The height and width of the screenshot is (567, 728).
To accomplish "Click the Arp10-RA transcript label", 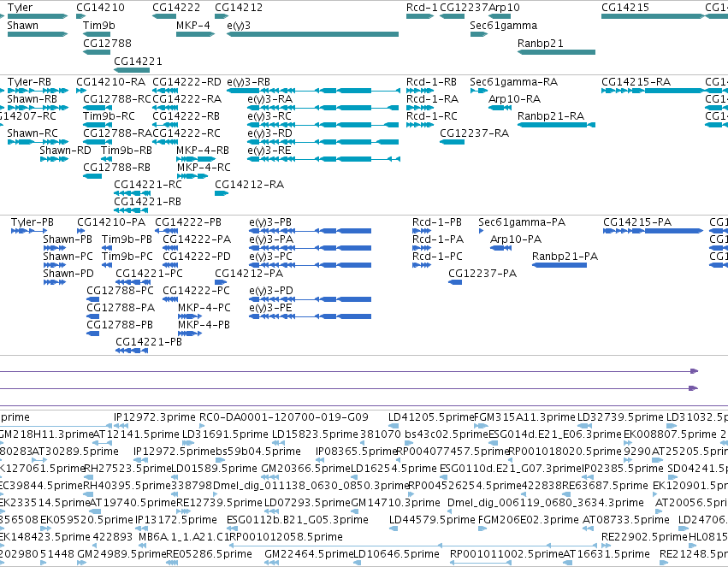I will 514,99.
